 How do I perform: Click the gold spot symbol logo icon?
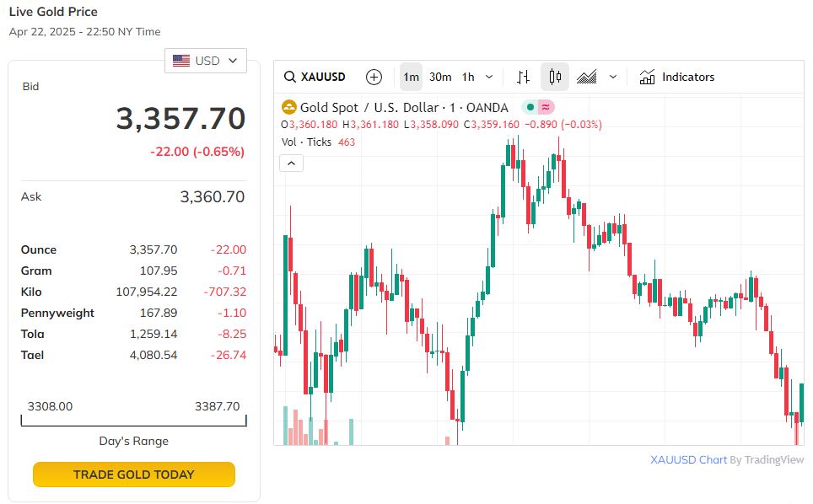[289, 107]
